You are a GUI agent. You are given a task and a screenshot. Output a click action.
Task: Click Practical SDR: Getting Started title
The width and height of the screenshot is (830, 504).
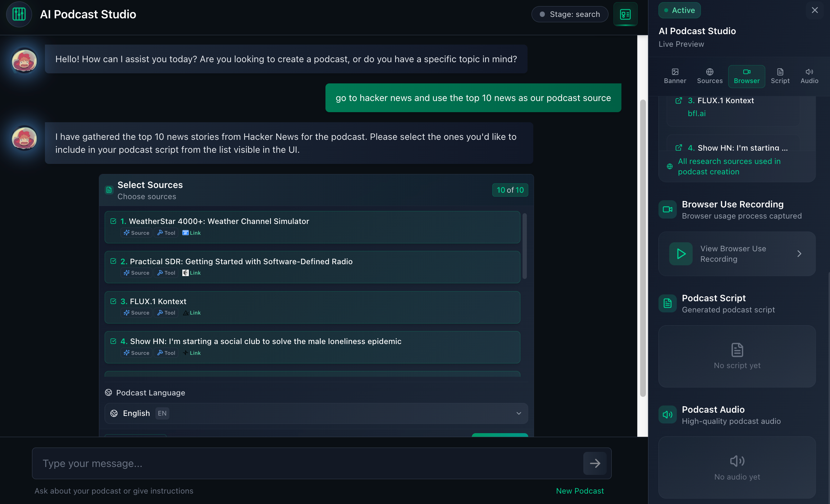pos(241,261)
